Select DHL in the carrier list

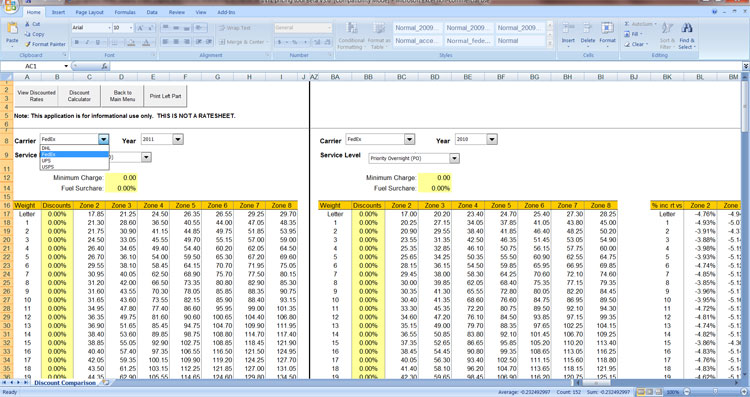pyautogui.click(x=75, y=148)
